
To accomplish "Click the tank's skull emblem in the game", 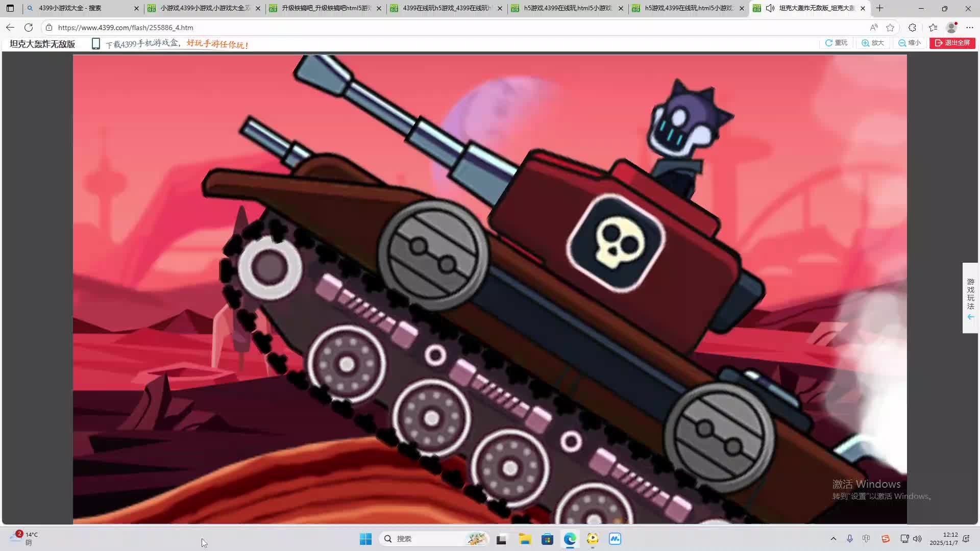I will 615,244.
